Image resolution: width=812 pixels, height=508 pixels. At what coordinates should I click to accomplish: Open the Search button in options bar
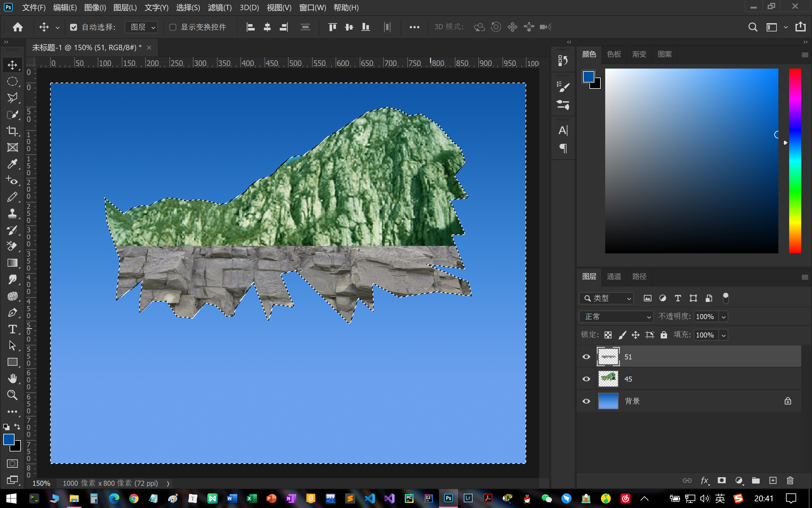pos(753,27)
